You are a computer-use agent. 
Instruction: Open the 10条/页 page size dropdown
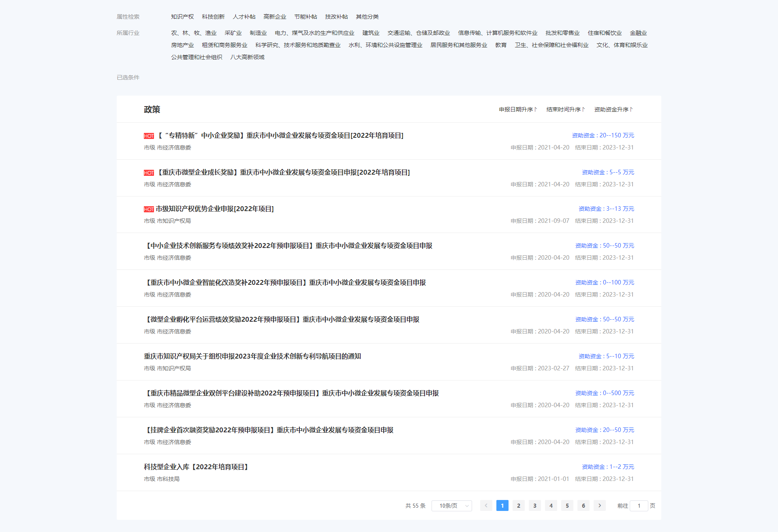(451, 506)
